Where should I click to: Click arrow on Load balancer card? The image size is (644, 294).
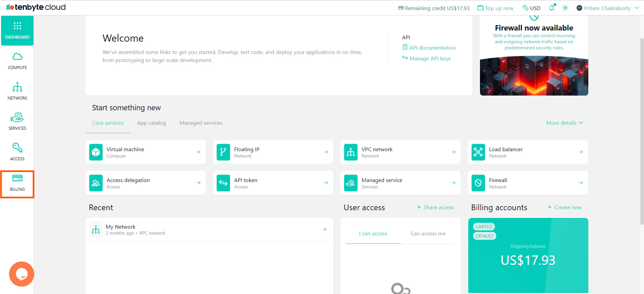(x=581, y=152)
